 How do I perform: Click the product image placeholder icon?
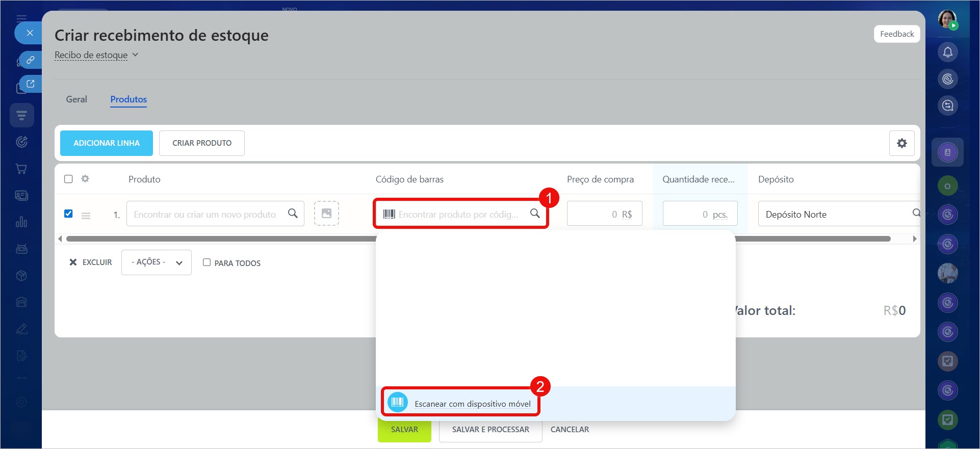coord(326,214)
